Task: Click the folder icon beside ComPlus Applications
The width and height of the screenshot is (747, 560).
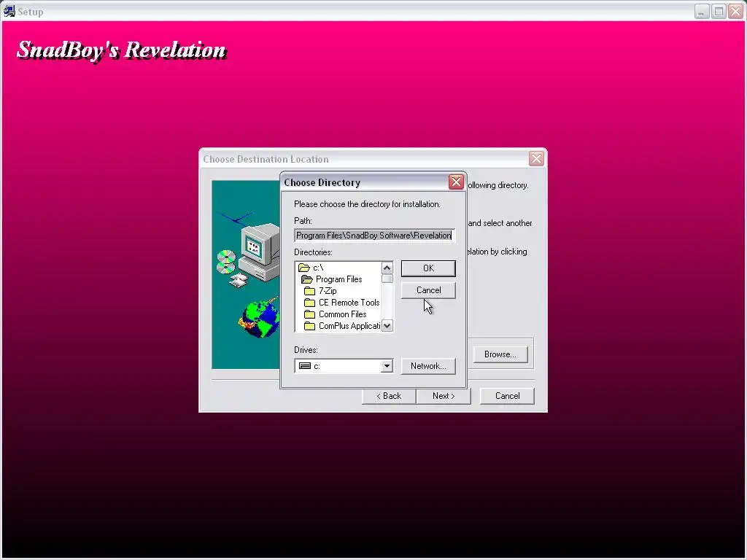Action: [309, 326]
